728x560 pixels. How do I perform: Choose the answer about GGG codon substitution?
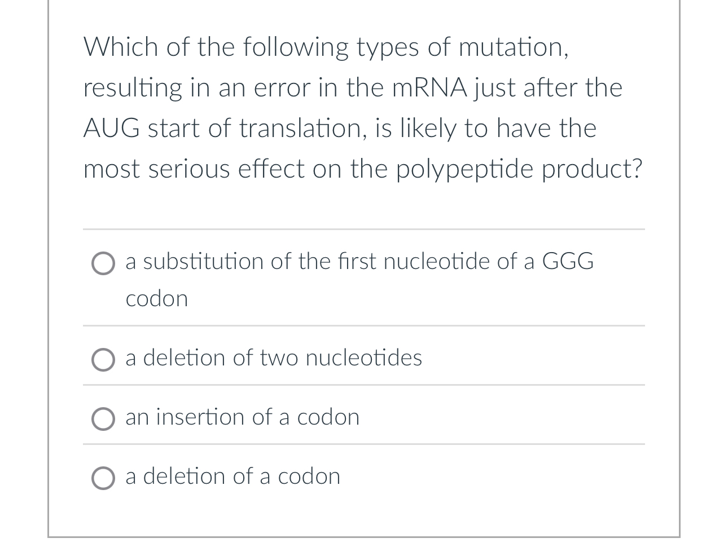(x=359, y=261)
